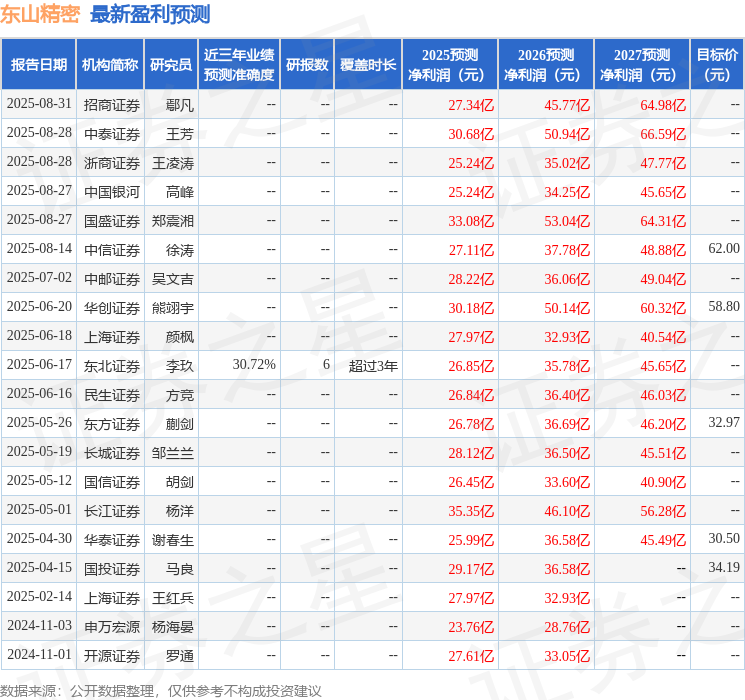Click researcher 吴文吉

[173, 279]
